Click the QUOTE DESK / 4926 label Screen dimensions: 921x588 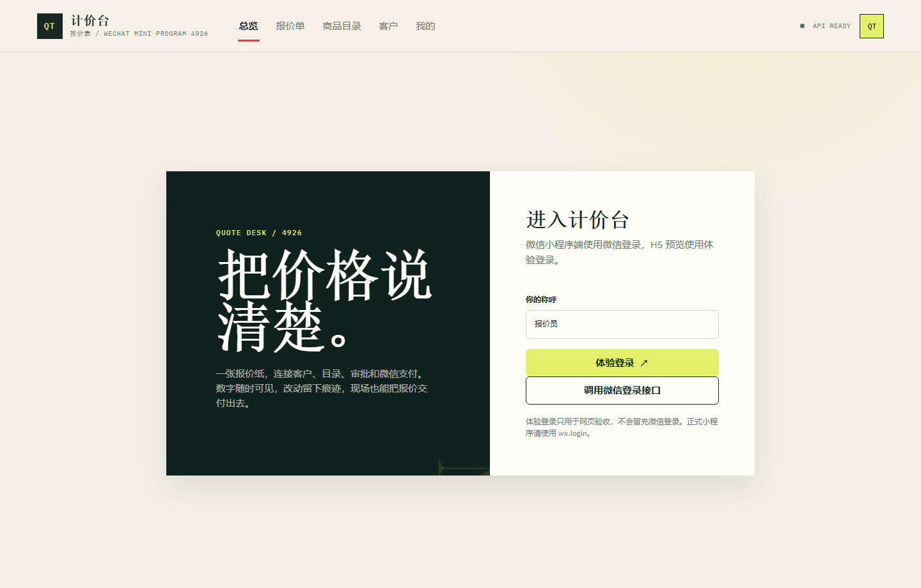tap(259, 233)
